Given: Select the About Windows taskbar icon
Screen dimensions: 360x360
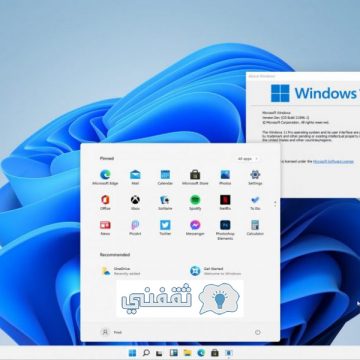Looking at the screenshot, I should [228, 353].
